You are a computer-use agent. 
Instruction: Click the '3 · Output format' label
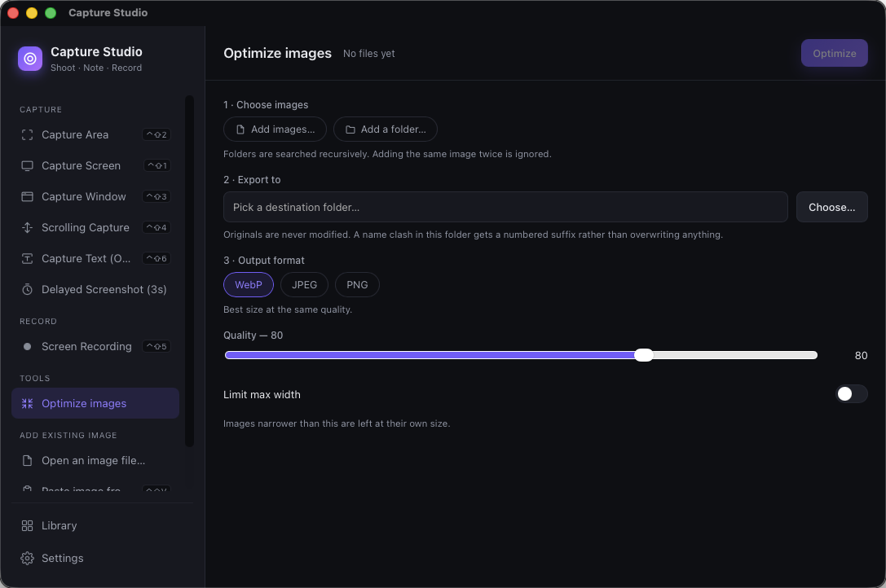pos(264,261)
